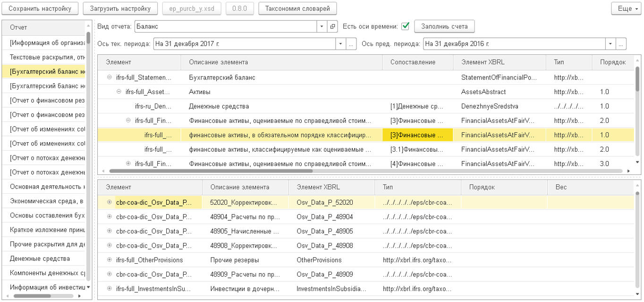
Task: Select Денежные средства in report list
Action: pyautogui.click(x=40, y=259)
